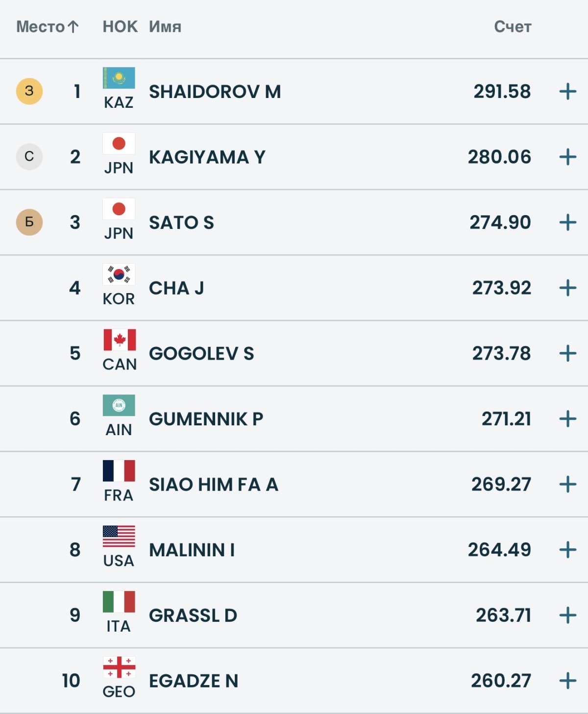Open SIAO HIM FA A athlete name

click(x=214, y=485)
